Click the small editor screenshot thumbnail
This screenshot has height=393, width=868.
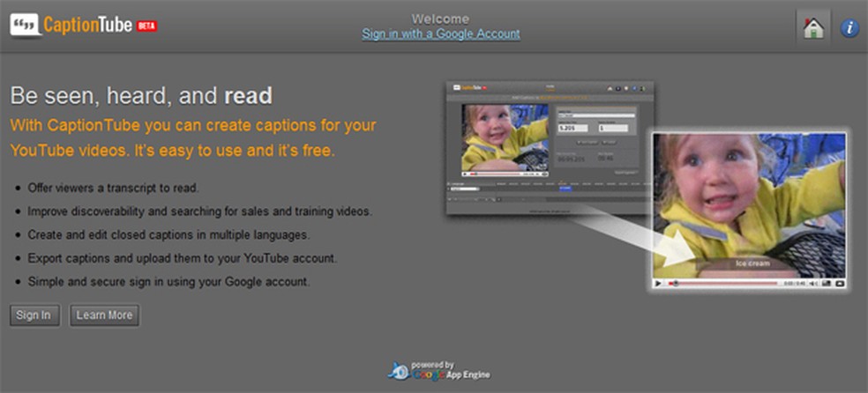(550, 148)
